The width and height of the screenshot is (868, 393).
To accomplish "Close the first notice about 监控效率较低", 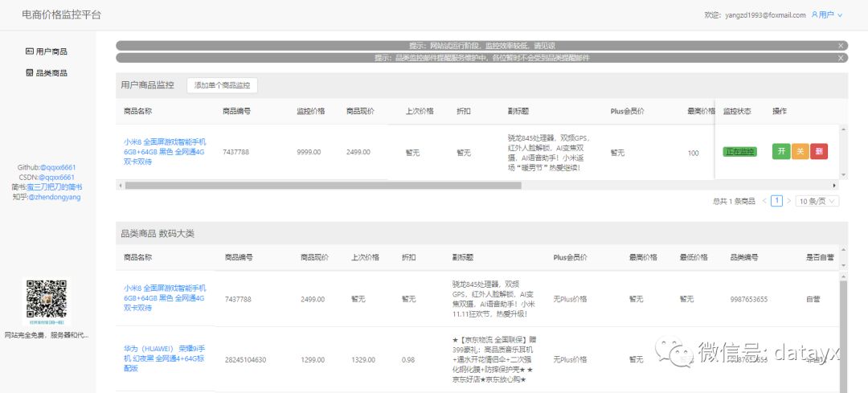I will click(841, 46).
